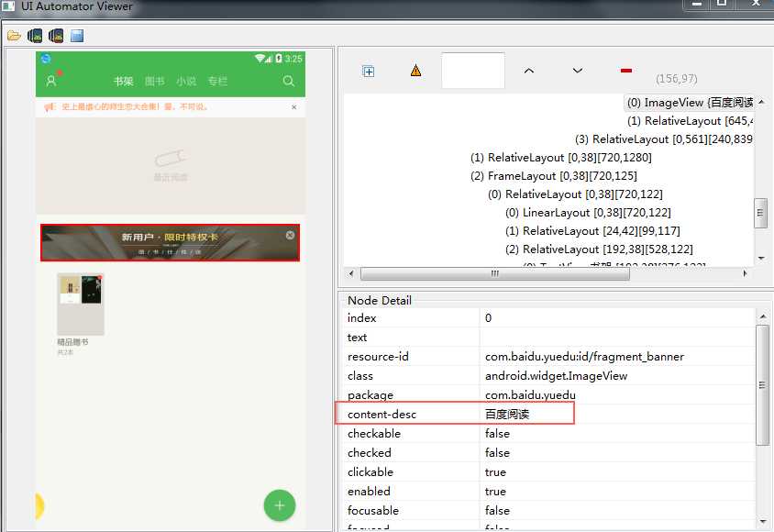Click the tree vertical scrollbar thumb
Screen dimensions: 774x532
[x=760, y=213]
